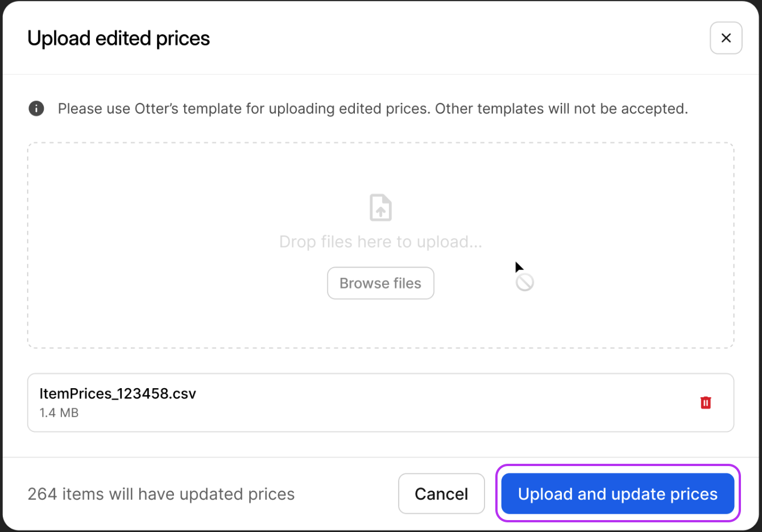Close the Upload edited prices dialog
762x532 pixels.
point(726,38)
